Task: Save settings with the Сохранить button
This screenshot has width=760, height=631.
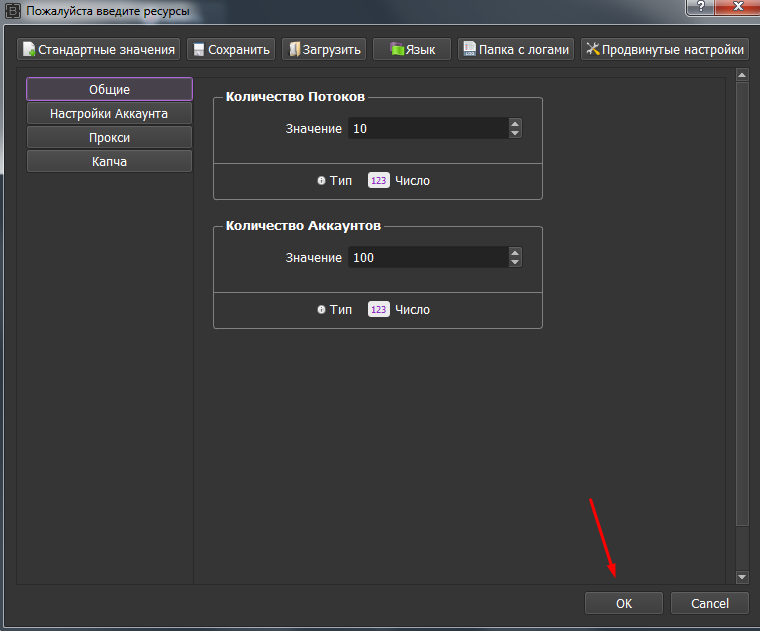Action: pos(230,49)
